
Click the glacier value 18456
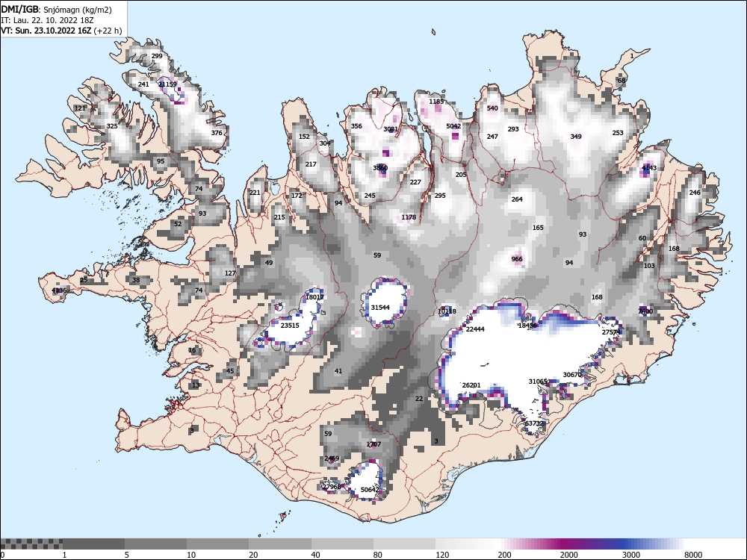click(x=527, y=326)
